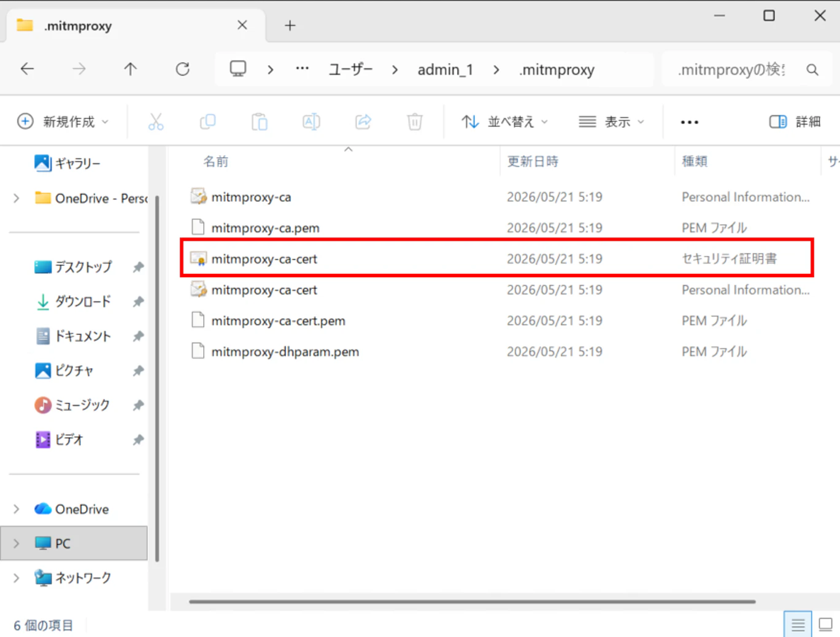Unpin ピクチャ using its pin icon
Image resolution: width=840 pixels, height=637 pixels.
(139, 371)
